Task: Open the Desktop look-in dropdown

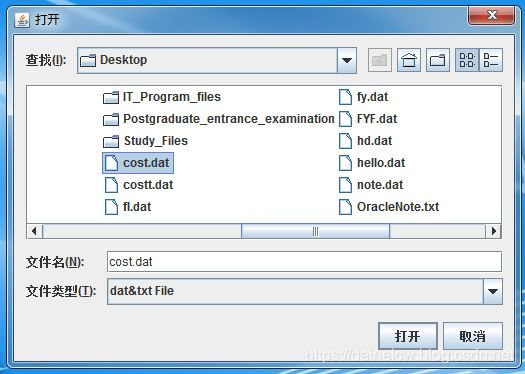Action: click(347, 61)
